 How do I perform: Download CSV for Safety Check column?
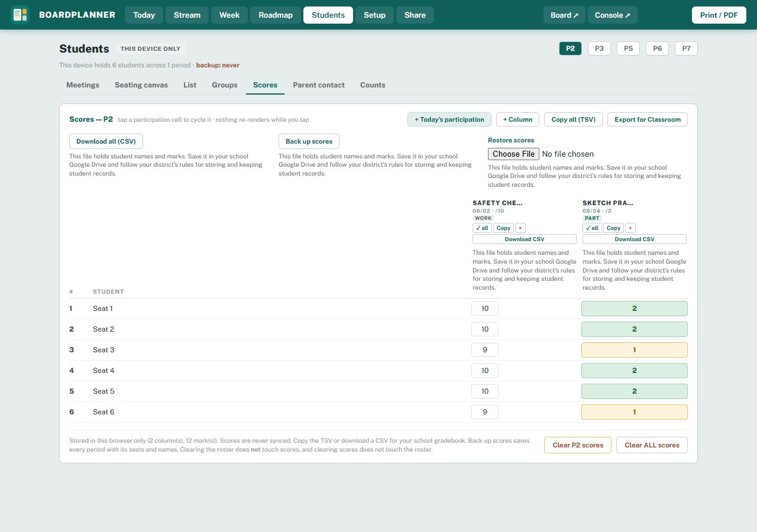pyautogui.click(x=525, y=239)
